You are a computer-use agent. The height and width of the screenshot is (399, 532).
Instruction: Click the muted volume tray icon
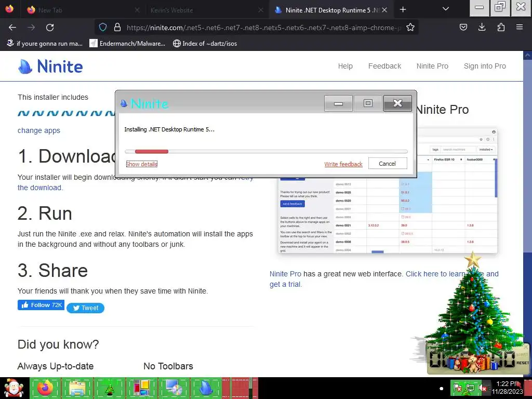pos(482,388)
